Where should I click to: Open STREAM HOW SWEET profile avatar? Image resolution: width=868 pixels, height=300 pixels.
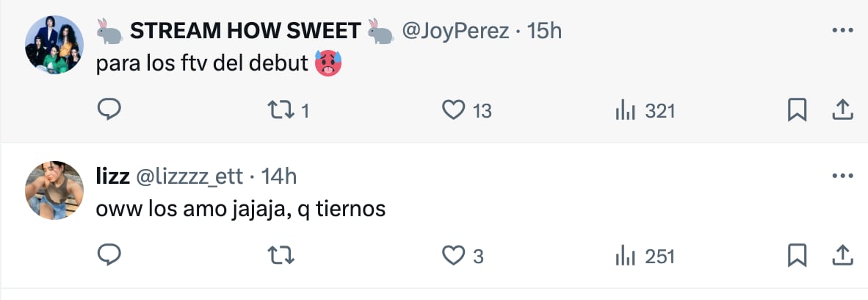[x=54, y=44]
